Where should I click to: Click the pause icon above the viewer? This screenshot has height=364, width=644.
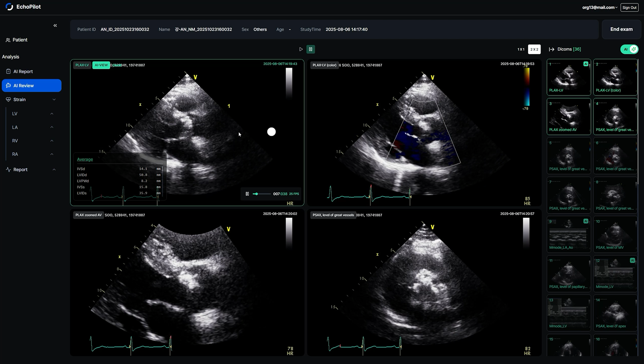point(311,49)
